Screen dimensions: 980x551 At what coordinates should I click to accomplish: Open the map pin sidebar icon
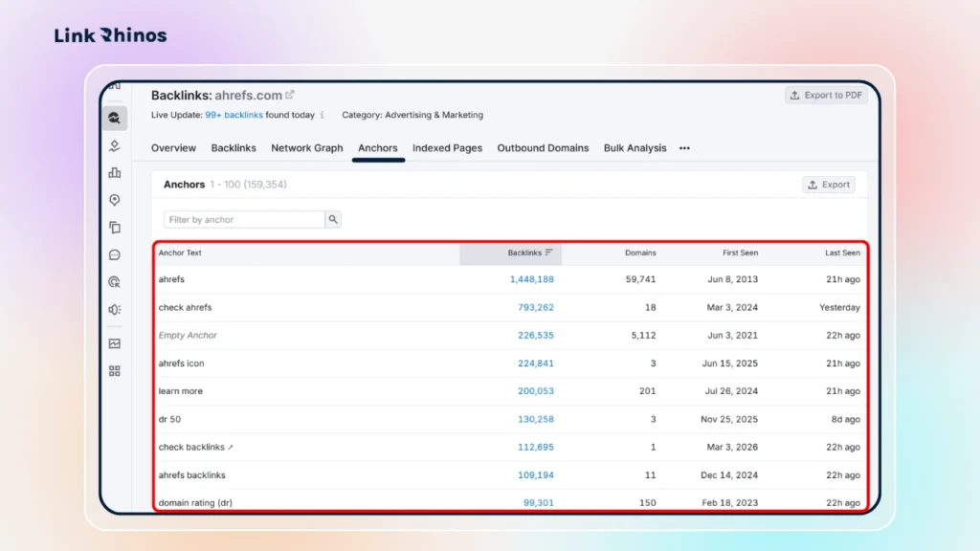(x=115, y=200)
